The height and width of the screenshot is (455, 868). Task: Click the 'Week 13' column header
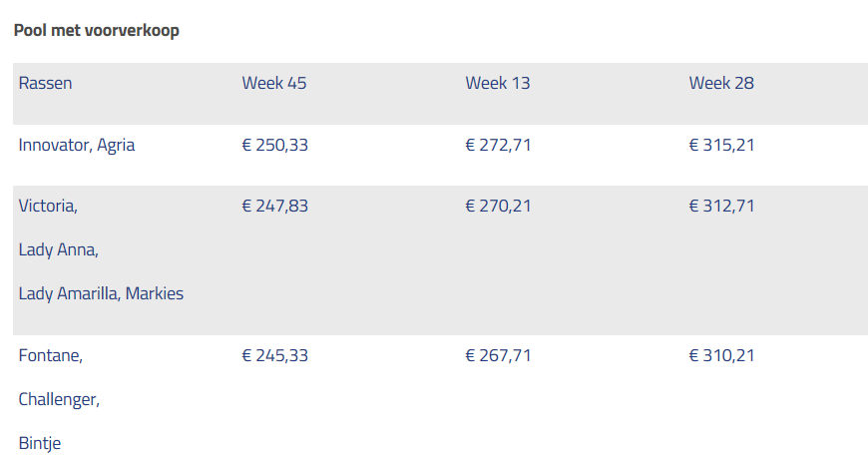click(x=498, y=83)
